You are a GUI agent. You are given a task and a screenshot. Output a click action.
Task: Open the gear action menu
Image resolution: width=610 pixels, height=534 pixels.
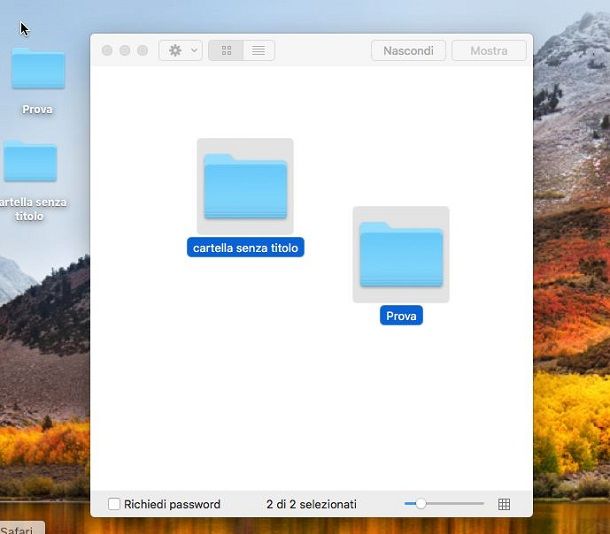pos(181,51)
